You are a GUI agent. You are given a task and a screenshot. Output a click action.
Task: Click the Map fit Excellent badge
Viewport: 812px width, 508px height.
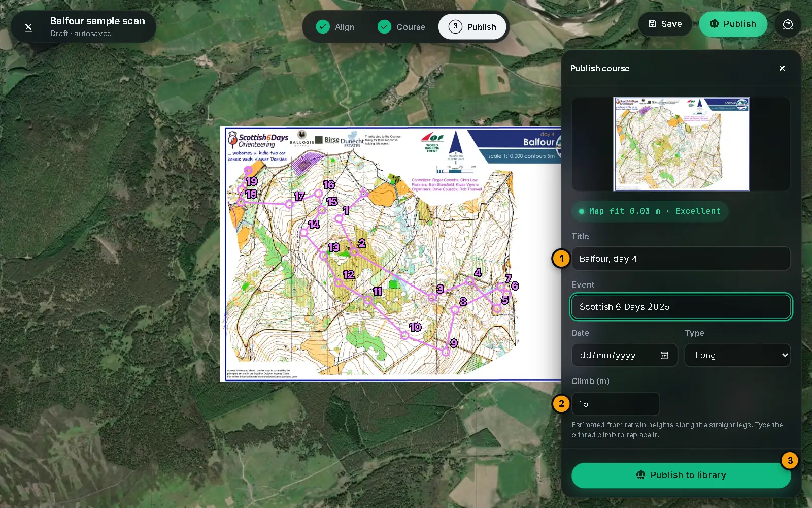(650, 211)
